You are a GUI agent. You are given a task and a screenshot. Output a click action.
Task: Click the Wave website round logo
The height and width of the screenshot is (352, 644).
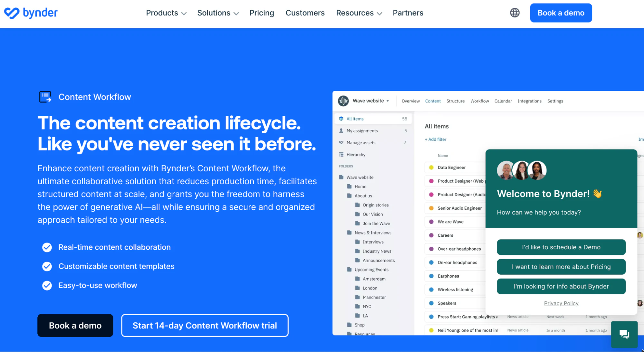343,101
